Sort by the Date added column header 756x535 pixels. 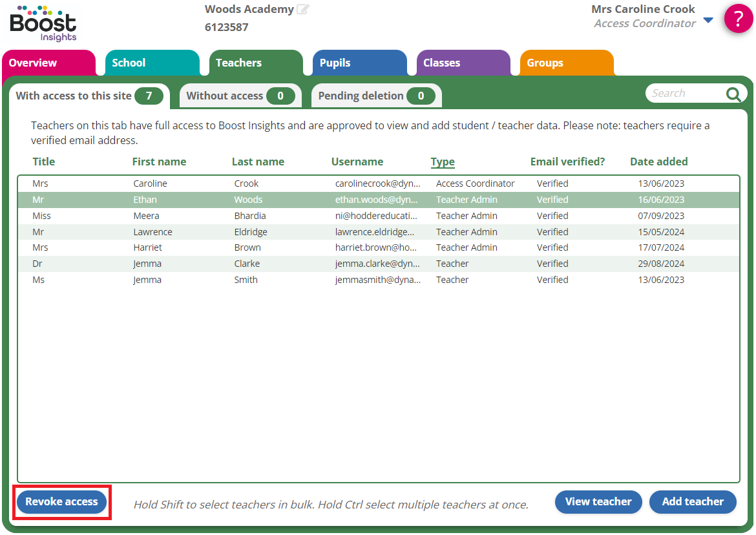point(658,162)
